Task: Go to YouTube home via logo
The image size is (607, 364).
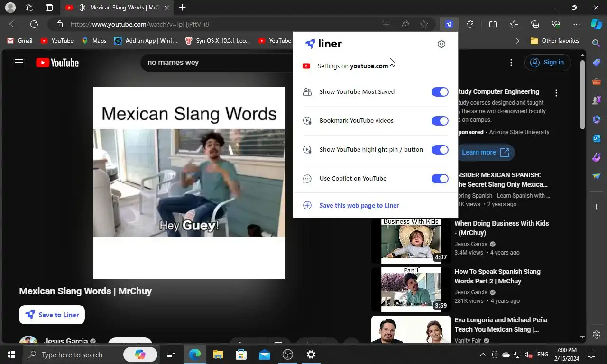Action: click(57, 63)
